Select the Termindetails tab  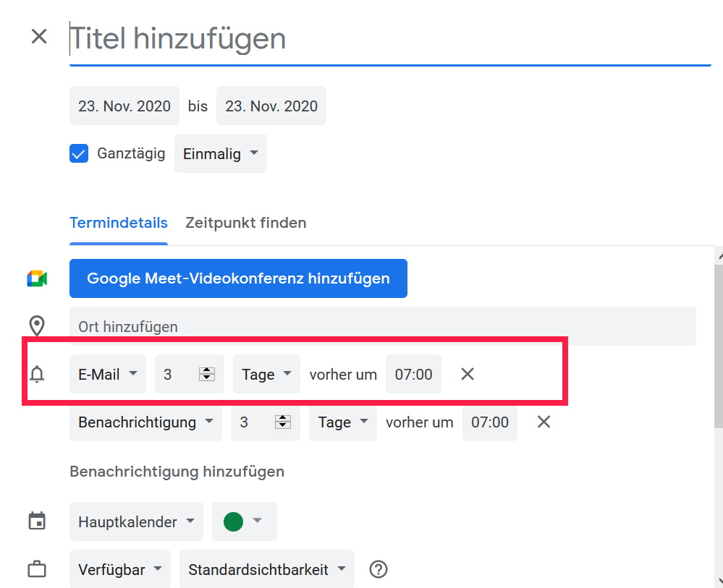(119, 223)
